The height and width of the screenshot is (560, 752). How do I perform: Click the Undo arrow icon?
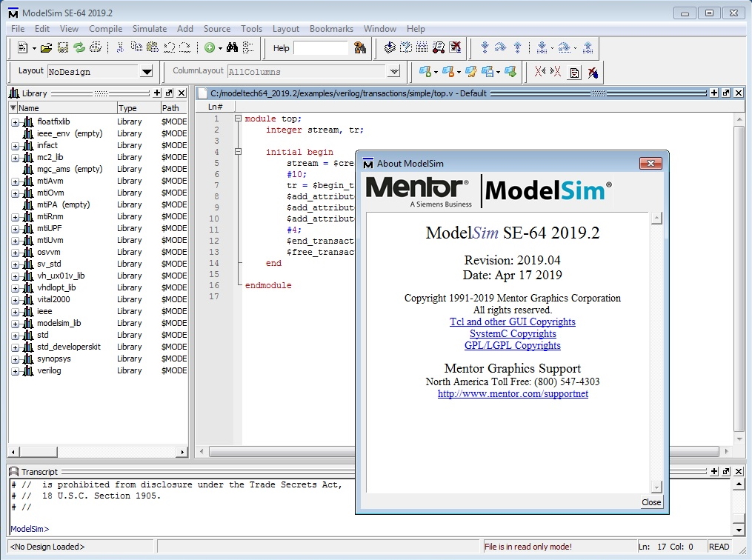[x=169, y=47]
